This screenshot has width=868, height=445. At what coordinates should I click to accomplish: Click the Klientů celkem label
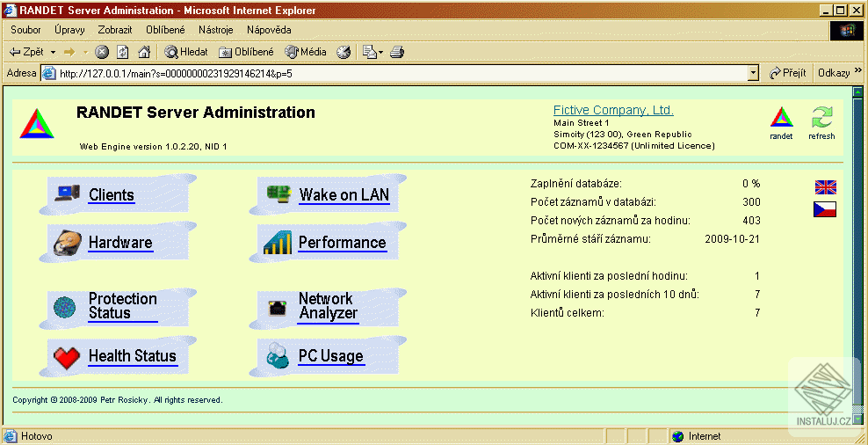pos(568,313)
